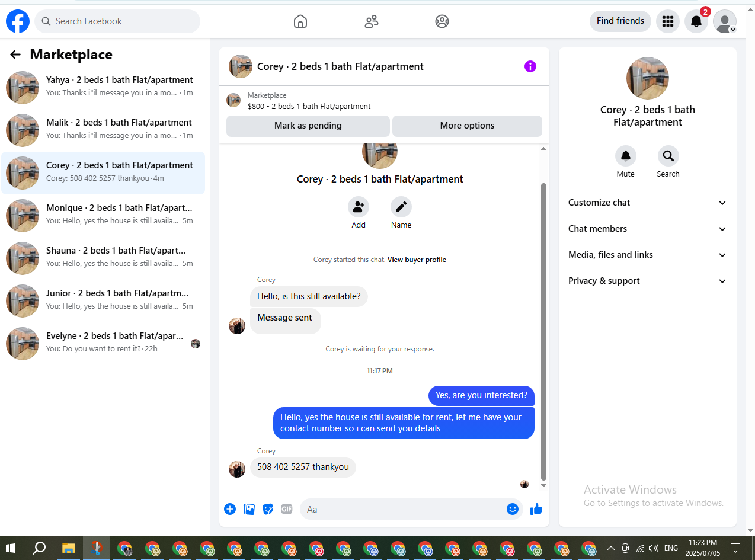Open more actions plus icon in composer
Viewport: 755px width, 560px height.
[230, 509]
